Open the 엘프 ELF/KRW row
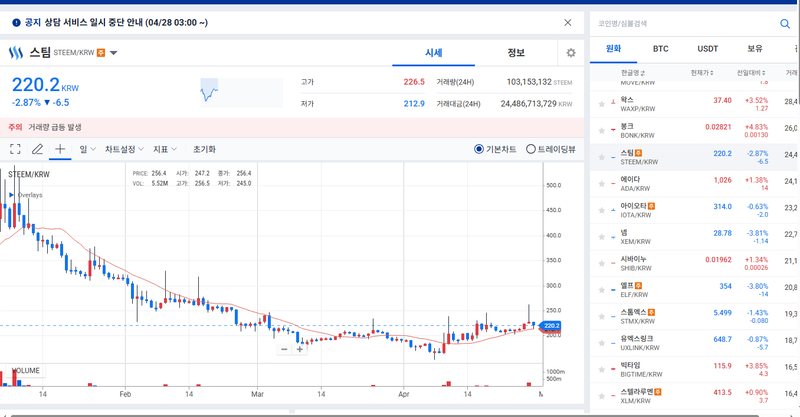This screenshot has height=417, width=800. tap(695, 290)
